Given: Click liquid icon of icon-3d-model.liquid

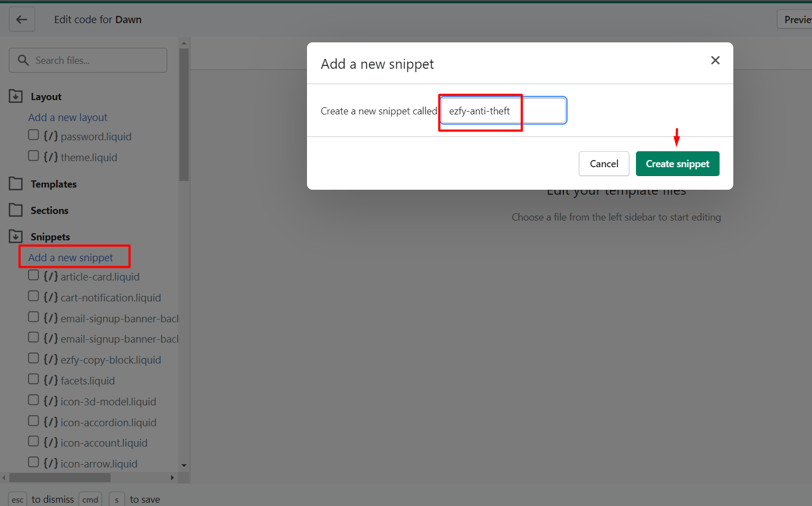Looking at the screenshot, I should [51, 401].
